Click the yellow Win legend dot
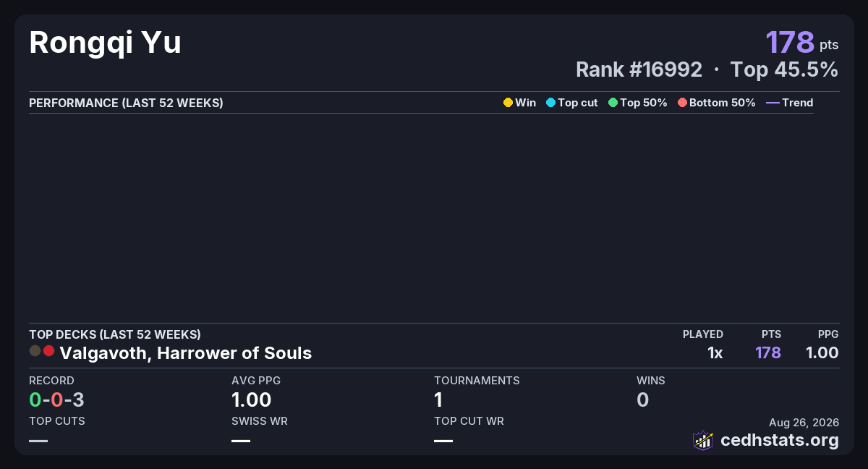The width and height of the screenshot is (868, 469). (508, 103)
